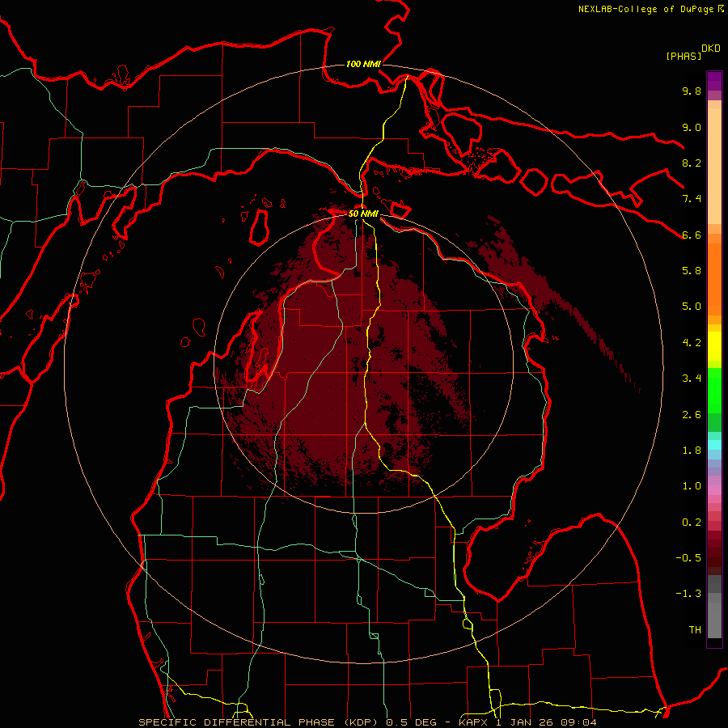Select the 7.4 scale value
Screen dimensions: 728x728
692,199
